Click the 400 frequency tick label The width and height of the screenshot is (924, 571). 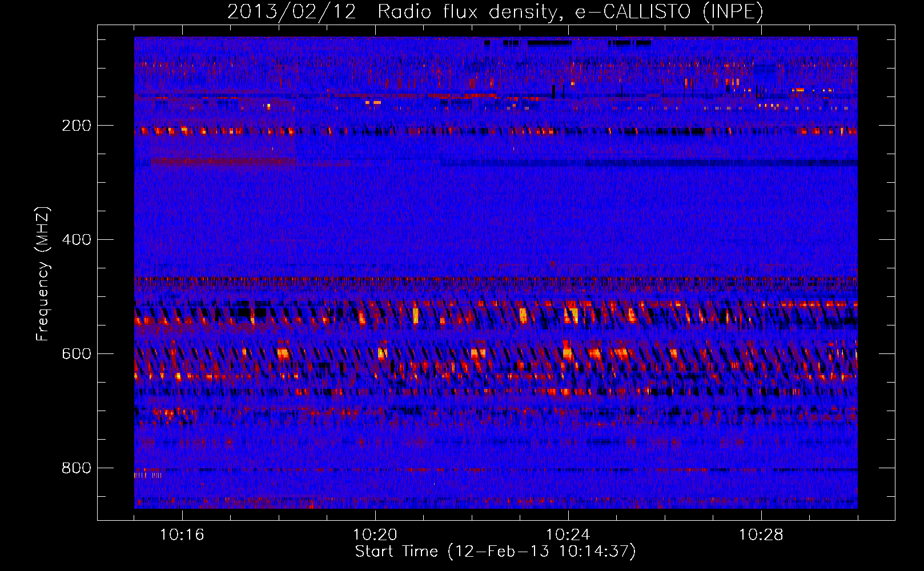(x=77, y=240)
